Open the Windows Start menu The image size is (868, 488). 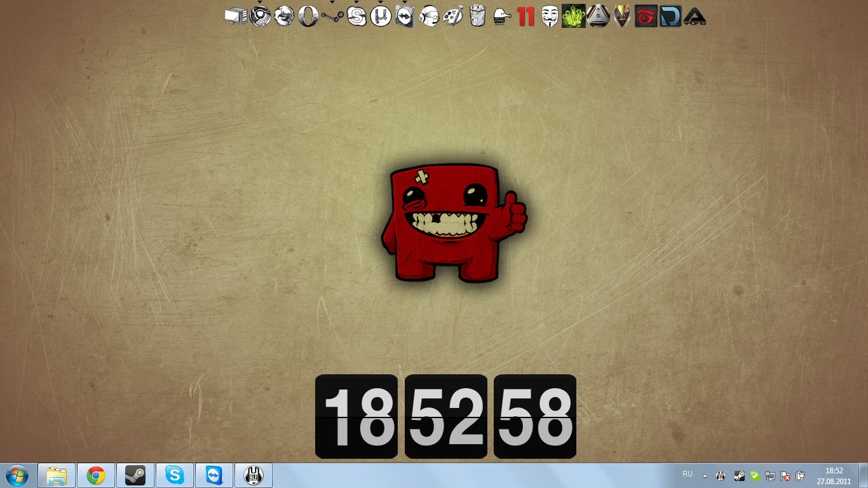[17, 475]
